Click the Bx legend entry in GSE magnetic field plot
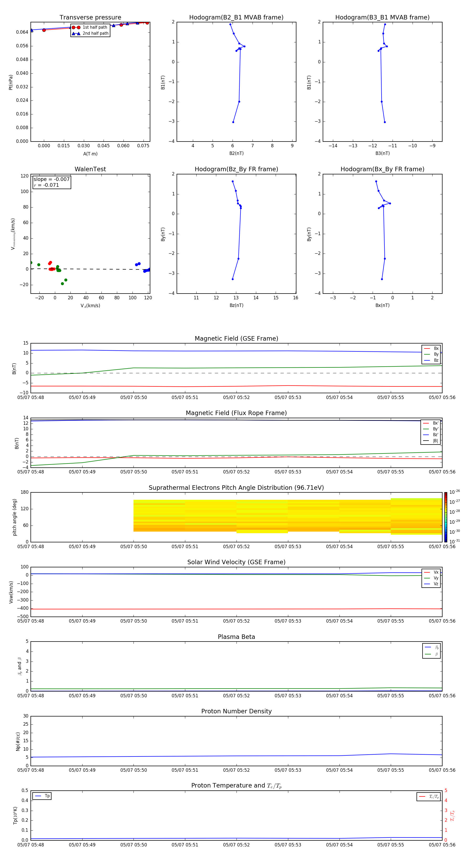Viewport: 473px width, 868px height. click(431, 349)
